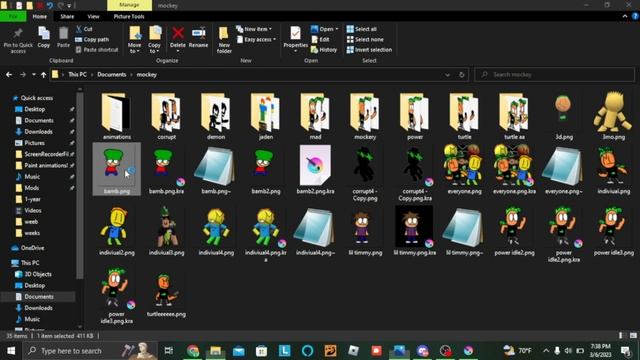The image size is (640, 360).
Task: Click the Cut command
Action: coord(84,29)
